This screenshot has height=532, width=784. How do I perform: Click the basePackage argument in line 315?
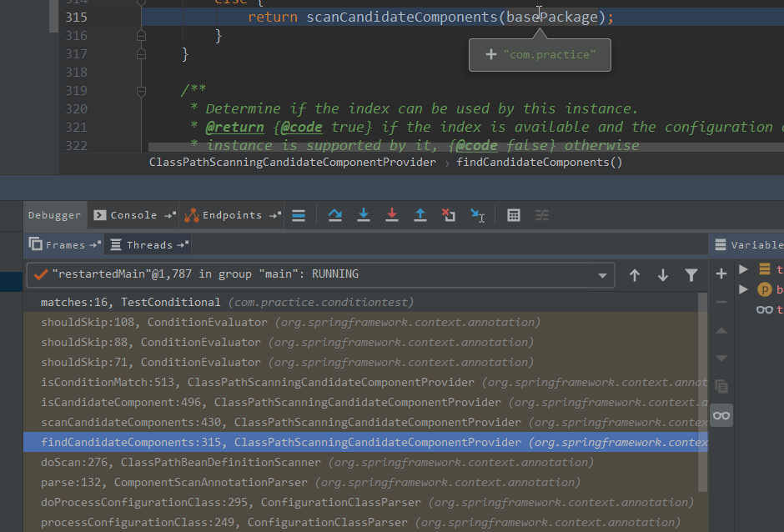coord(552,17)
